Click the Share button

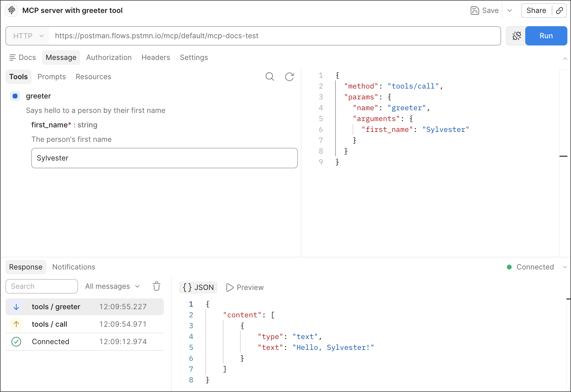point(536,11)
